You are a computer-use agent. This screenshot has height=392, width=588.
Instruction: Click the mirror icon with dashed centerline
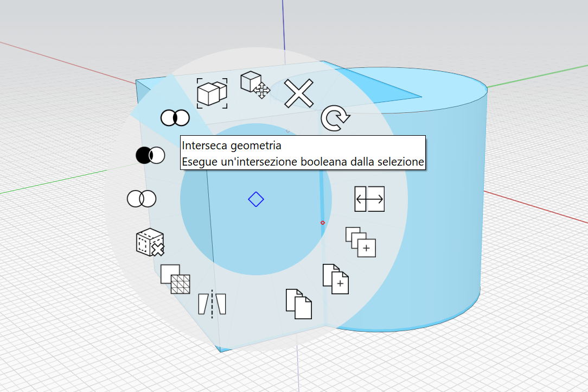coord(212,302)
